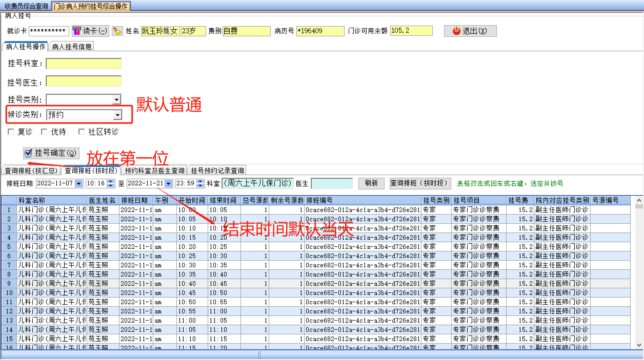
Task: Switch to the 病人挂号信息 tab
Action: click(72, 47)
